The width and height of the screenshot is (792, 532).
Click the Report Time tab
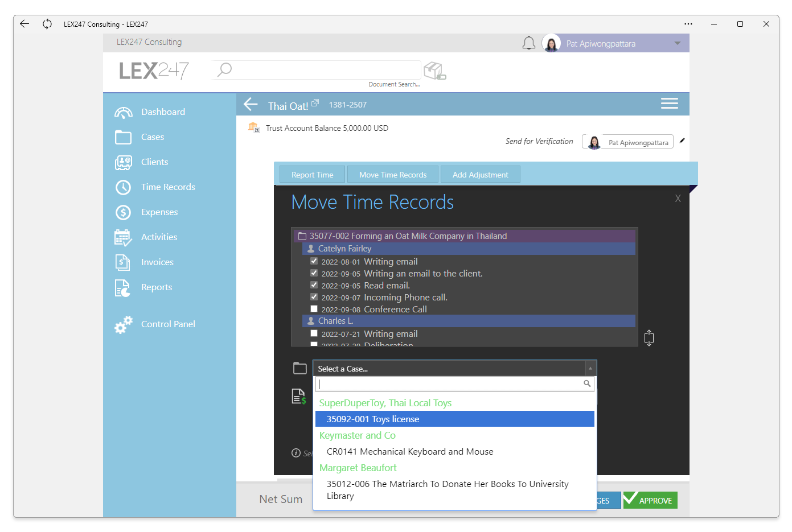pyautogui.click(x=313, y=175)
